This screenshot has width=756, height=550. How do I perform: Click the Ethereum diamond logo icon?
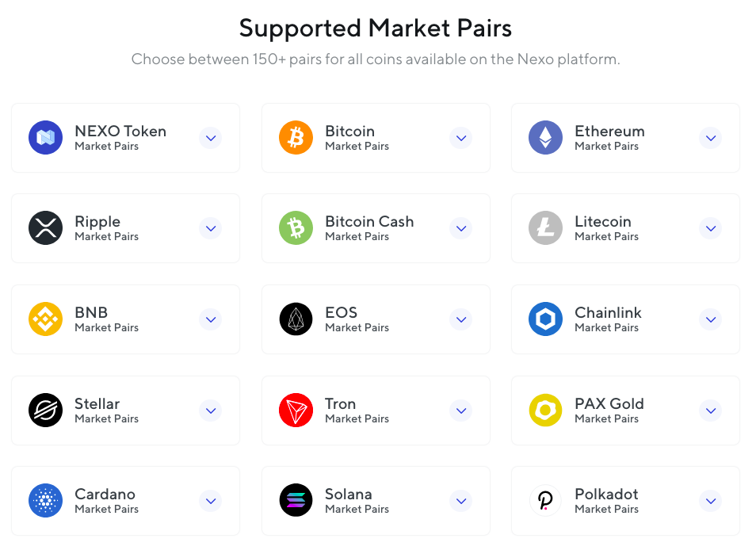pyautogui.click(x=545, y=137)
